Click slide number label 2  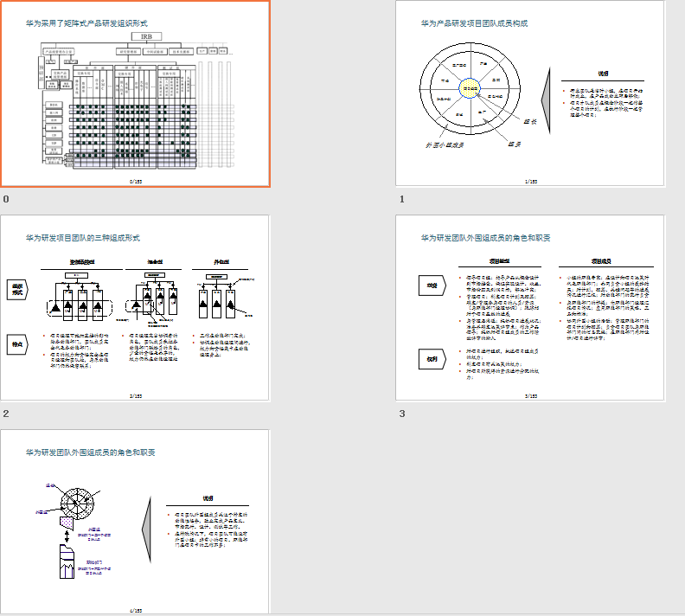point(6,414)
